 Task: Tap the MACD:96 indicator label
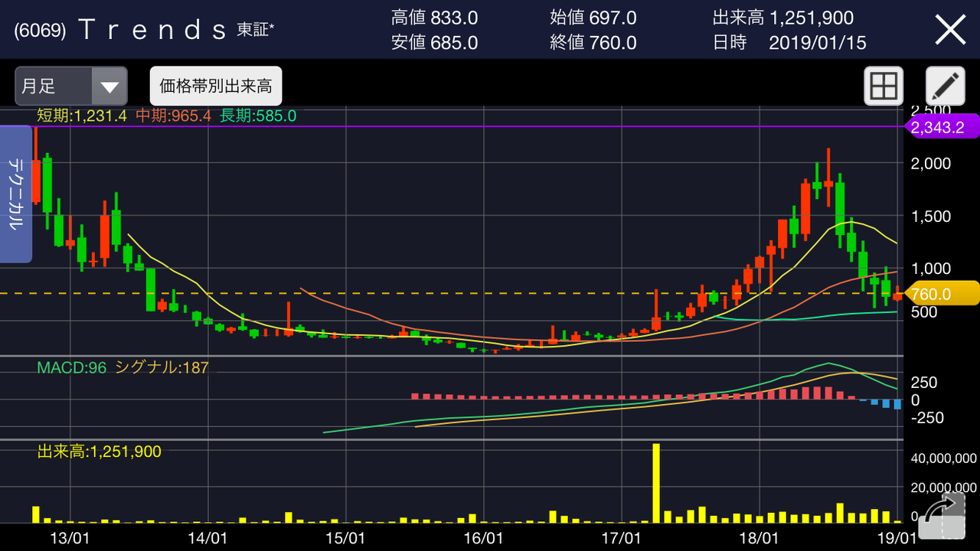72,367
